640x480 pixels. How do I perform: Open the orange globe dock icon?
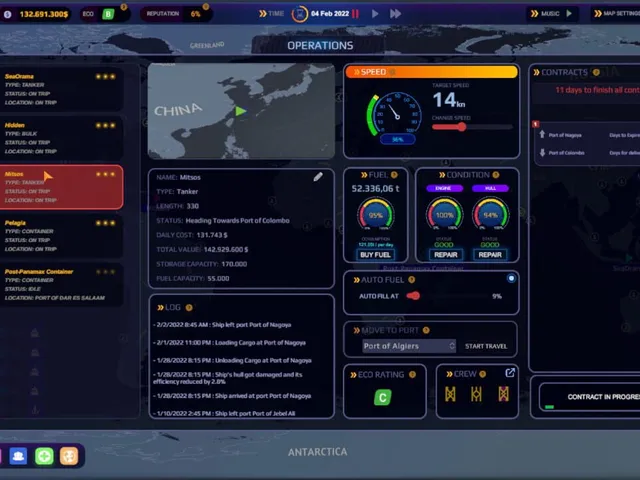click(69, 456)
